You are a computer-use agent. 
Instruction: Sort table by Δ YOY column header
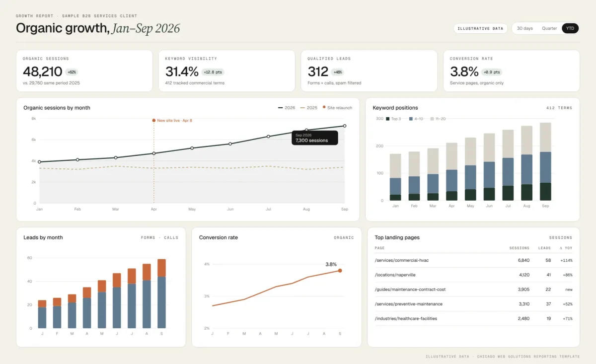(x=566, y=248)
